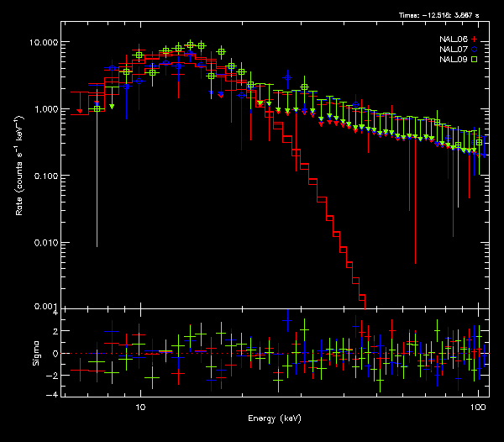This screenshot has width=504, height=442.
Task: Click the 1.000 y-axis tick label
Action: [x=49, y=109]
